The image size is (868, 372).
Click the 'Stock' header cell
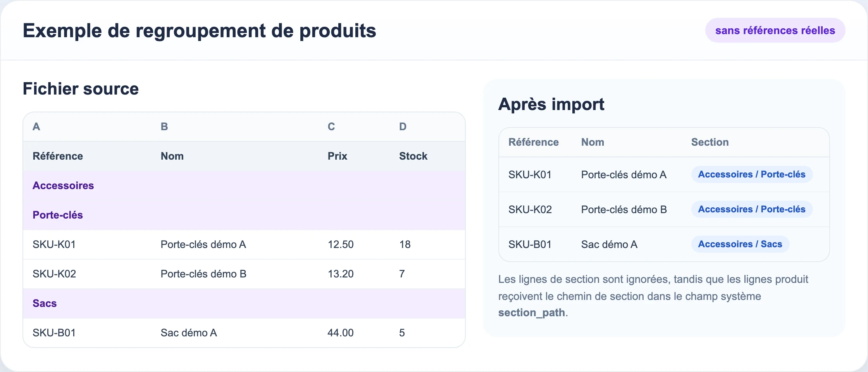(413, 156)
